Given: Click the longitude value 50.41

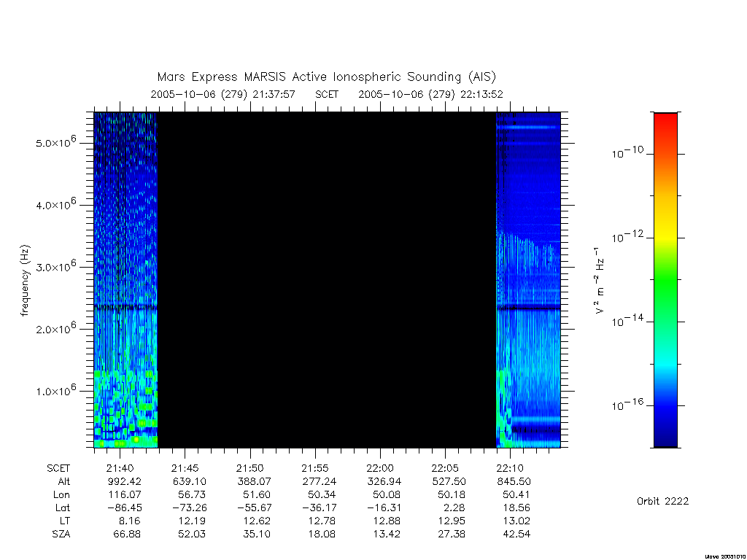Looking at the screenshot, I should click(x=517, y=495).
